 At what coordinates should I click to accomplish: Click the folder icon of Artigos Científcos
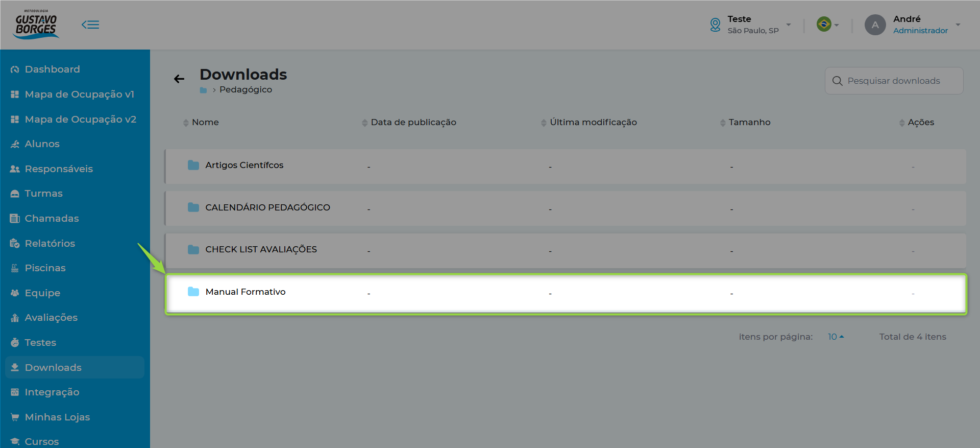(193, 165)
